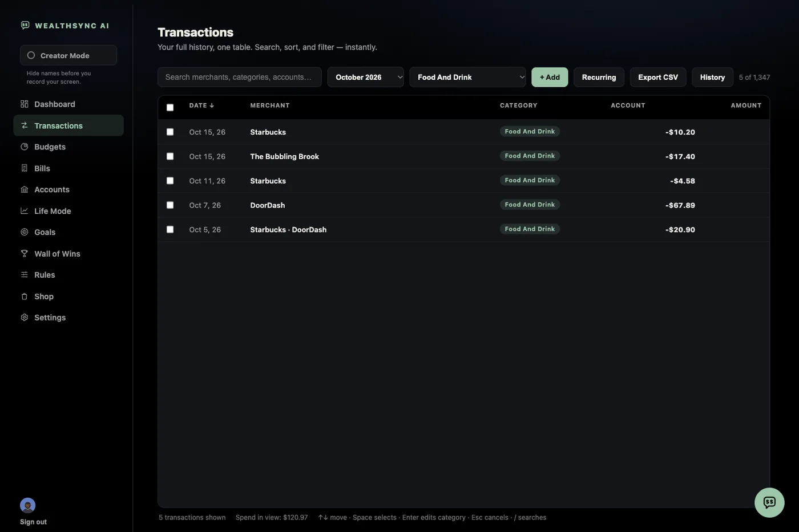Click the Goals target icon
This screenshot has width=799, height=532.
[25, 232]
